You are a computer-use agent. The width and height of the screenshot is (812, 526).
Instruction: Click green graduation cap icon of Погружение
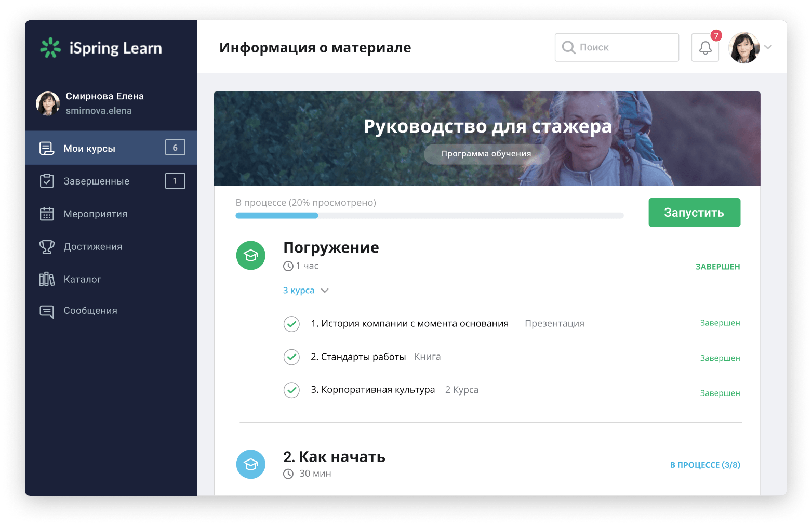pyautogui.click(x=251, y=255)
